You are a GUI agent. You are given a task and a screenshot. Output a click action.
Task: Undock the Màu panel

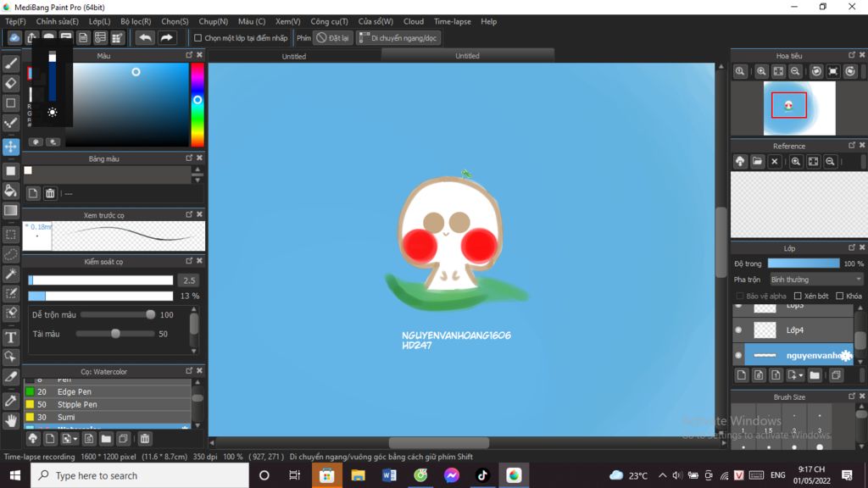(x=189, y=55)
